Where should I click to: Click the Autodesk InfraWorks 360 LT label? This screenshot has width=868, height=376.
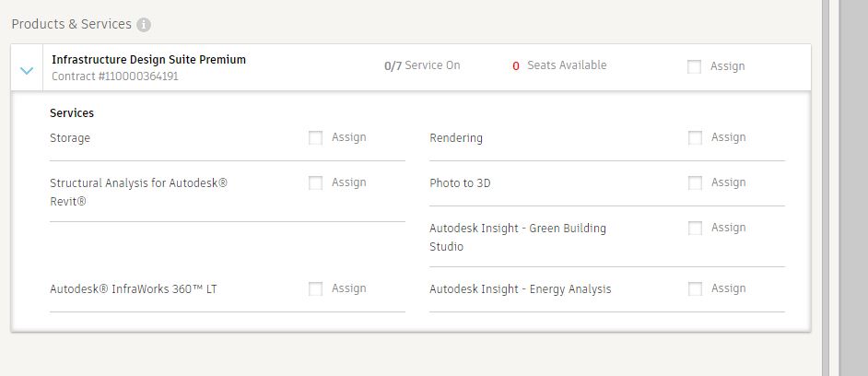coord(134,289)
